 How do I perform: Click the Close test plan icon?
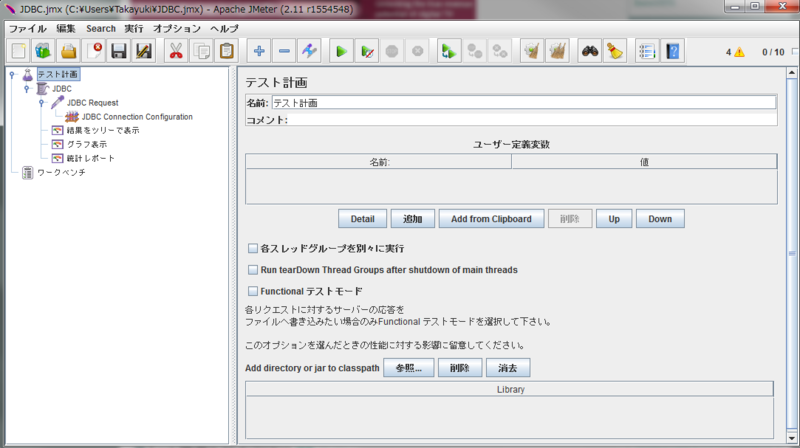pyautogui.click(x=94, y=51)
